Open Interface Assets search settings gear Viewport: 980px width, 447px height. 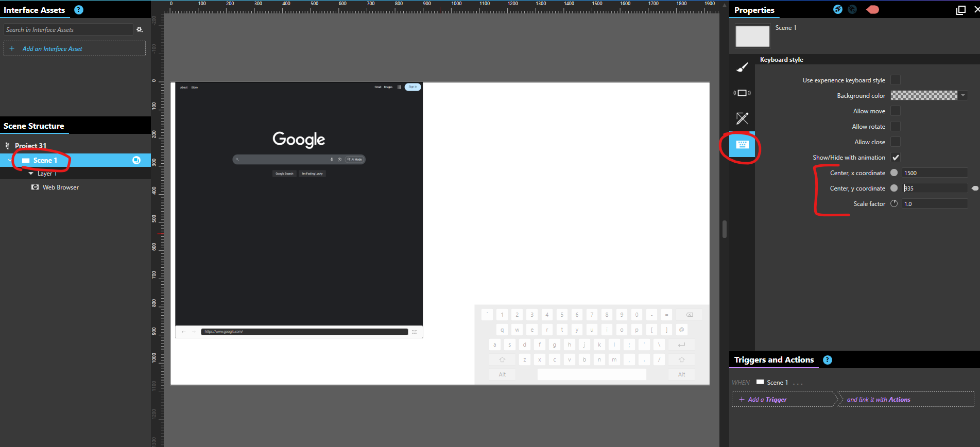140,30
